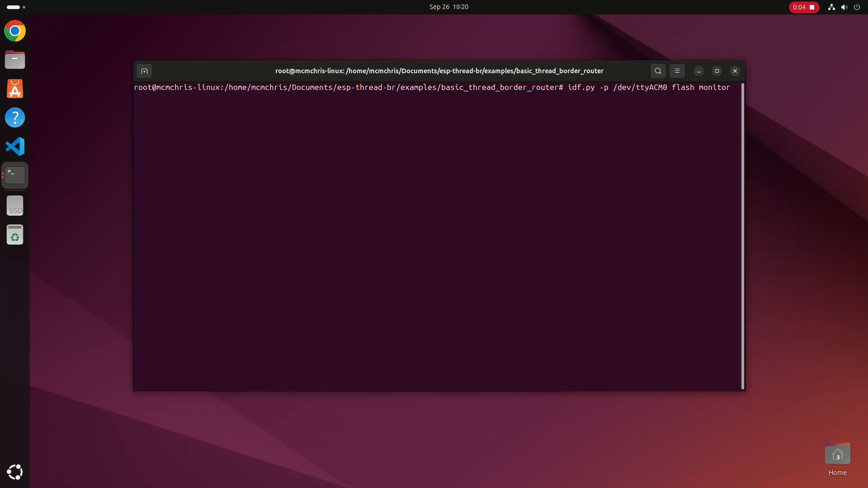The image size is (868, 488).
Task: Open the SSD drive icon
Action: pyautogui.click(x=15, y=206)
